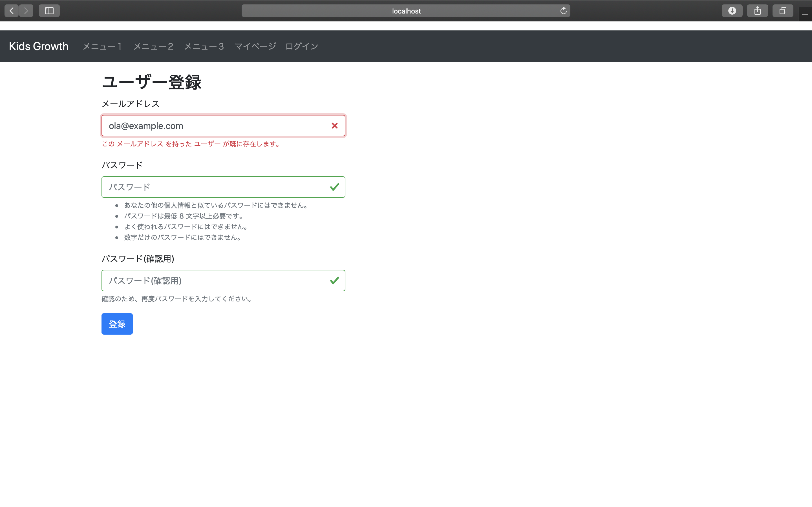
Task: Open メニュー2 in the navigation bar
Action: [x=153, y=46]
